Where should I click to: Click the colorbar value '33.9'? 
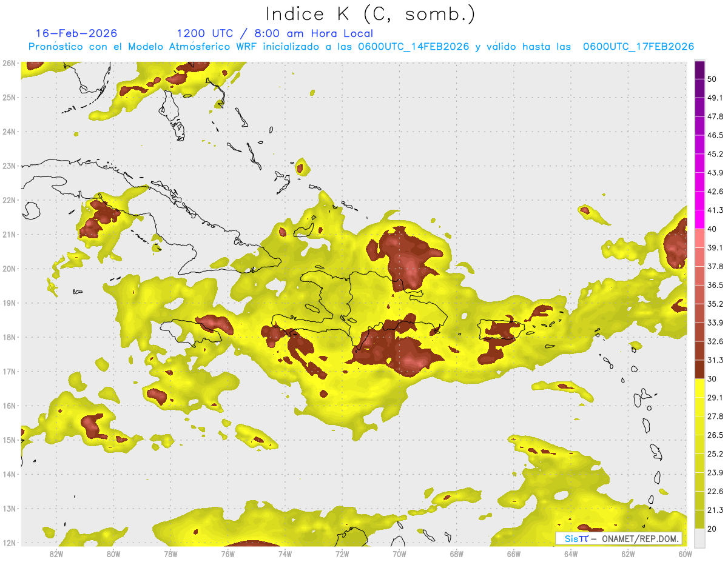point(715,323)
